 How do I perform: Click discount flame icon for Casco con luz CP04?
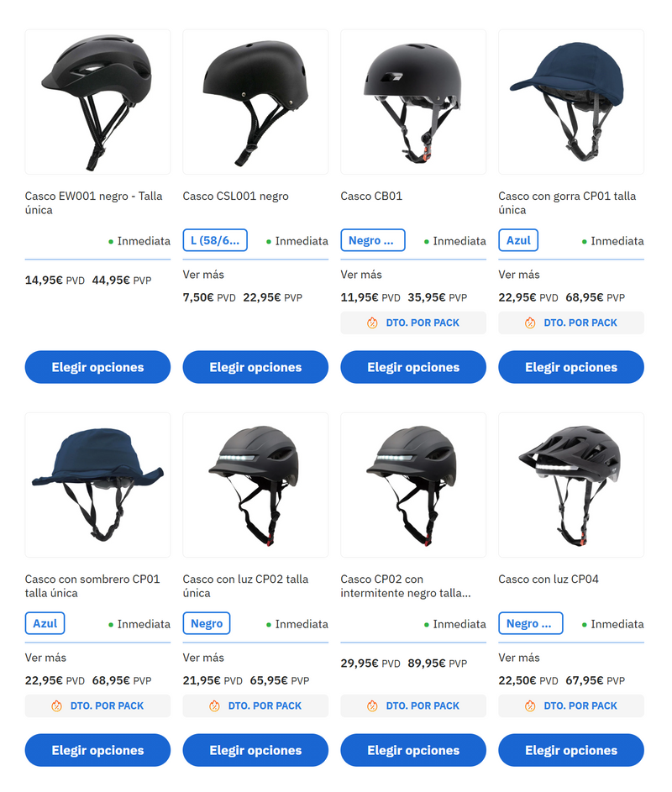(x=529, y=706)
